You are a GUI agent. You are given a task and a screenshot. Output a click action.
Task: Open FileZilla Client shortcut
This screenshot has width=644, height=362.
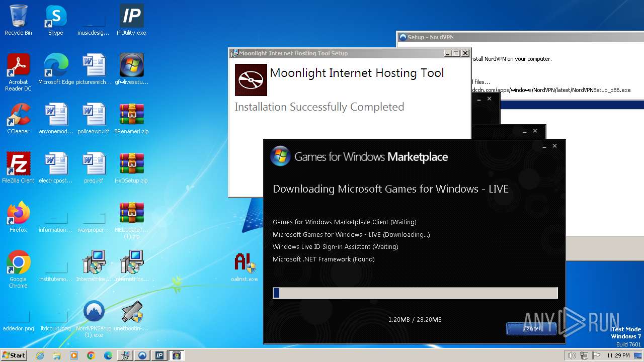pos(18,168)
